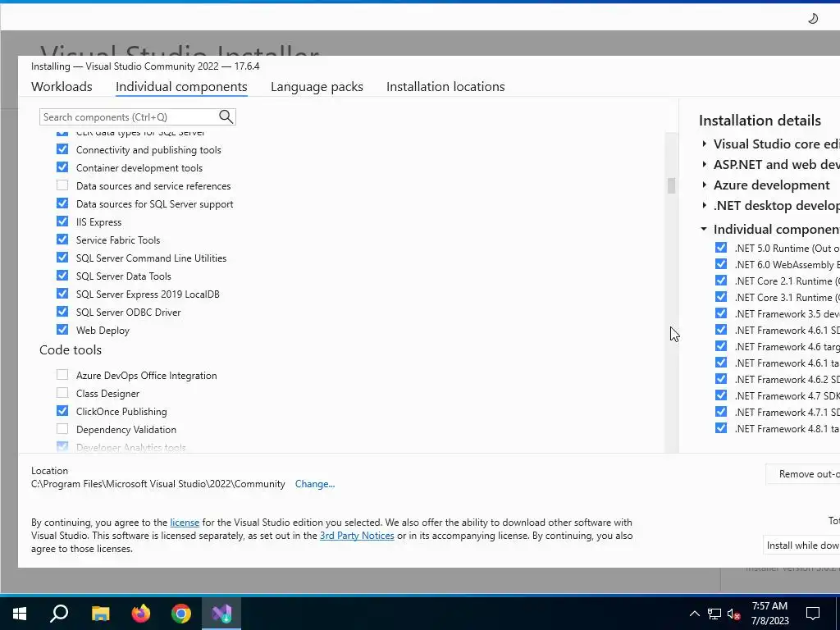The image size is (840, 630).
Task: Uncheck .NET Framework 4.8.1 in details
Action: coord(721,428)
